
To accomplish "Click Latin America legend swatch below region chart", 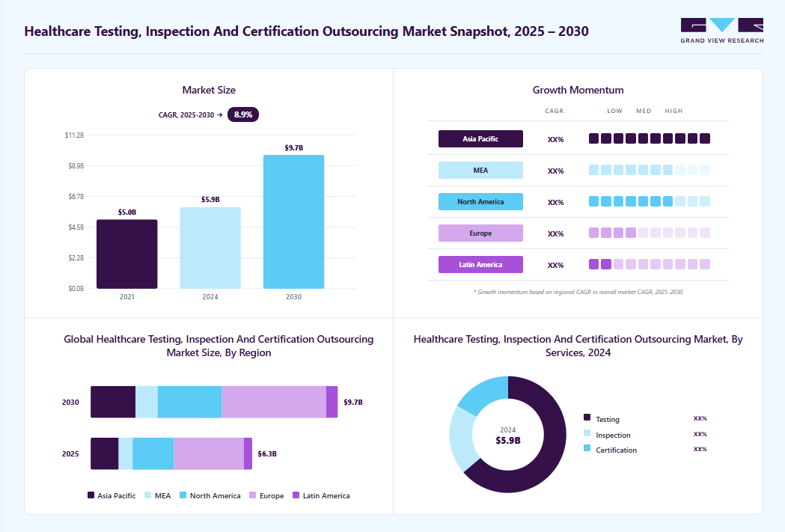I will point(296,495).
